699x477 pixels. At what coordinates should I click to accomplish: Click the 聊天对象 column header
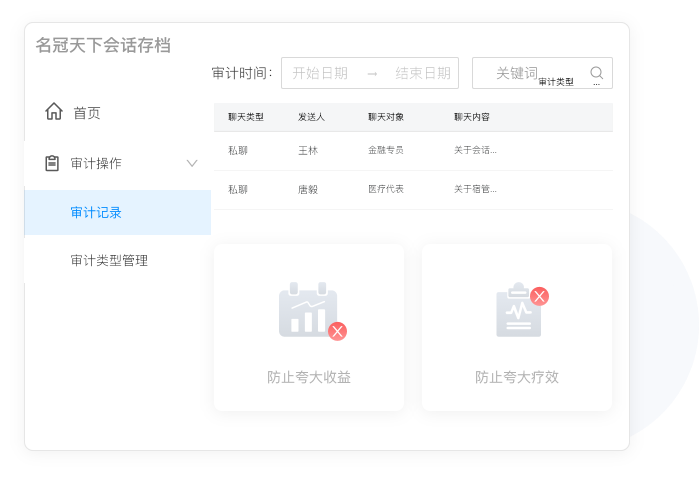click(x=386, y=117)
